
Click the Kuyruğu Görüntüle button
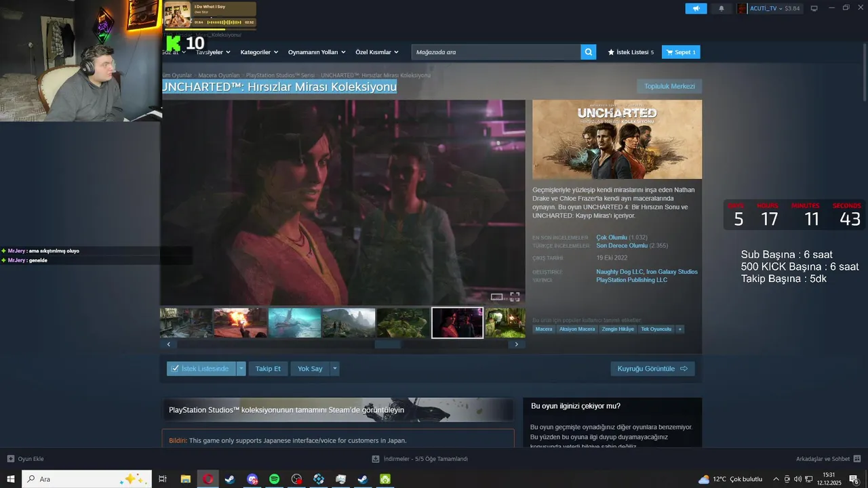click(x=652, y=369)
